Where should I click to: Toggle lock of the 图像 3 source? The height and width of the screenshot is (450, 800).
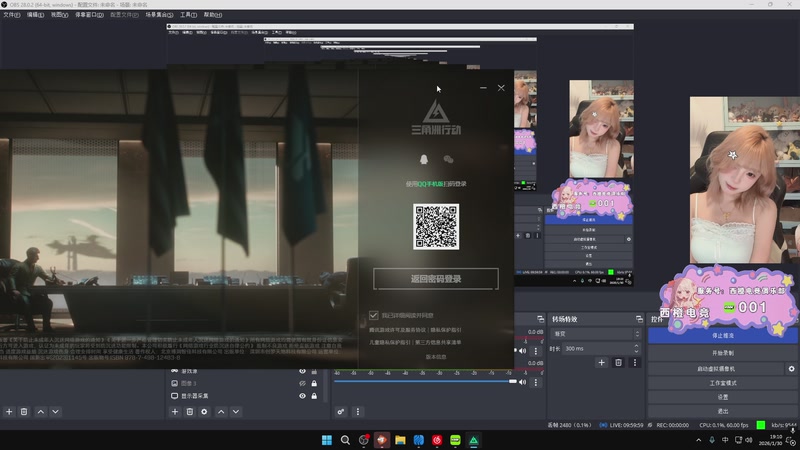(314, 383)
